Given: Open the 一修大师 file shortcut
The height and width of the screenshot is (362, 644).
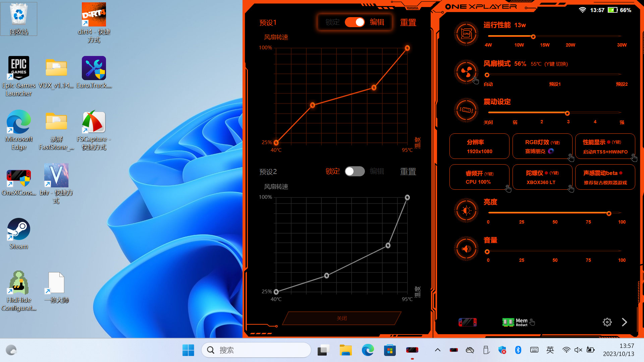Looking at the screenshot, I should click(56, 288).
